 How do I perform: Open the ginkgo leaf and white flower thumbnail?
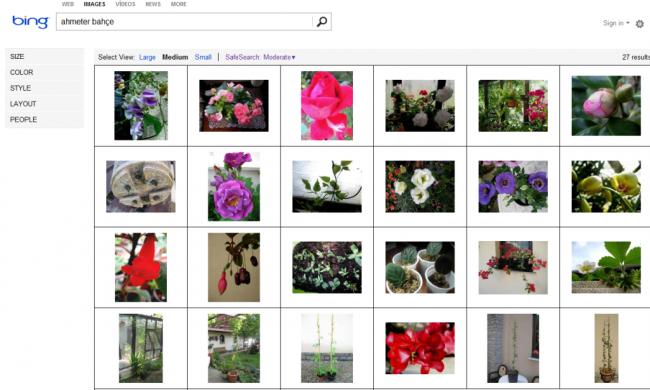(x=606, y=267)
